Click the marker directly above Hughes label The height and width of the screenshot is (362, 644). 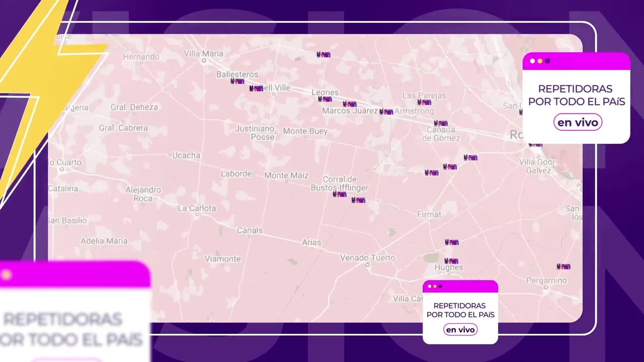coord(451,261)
